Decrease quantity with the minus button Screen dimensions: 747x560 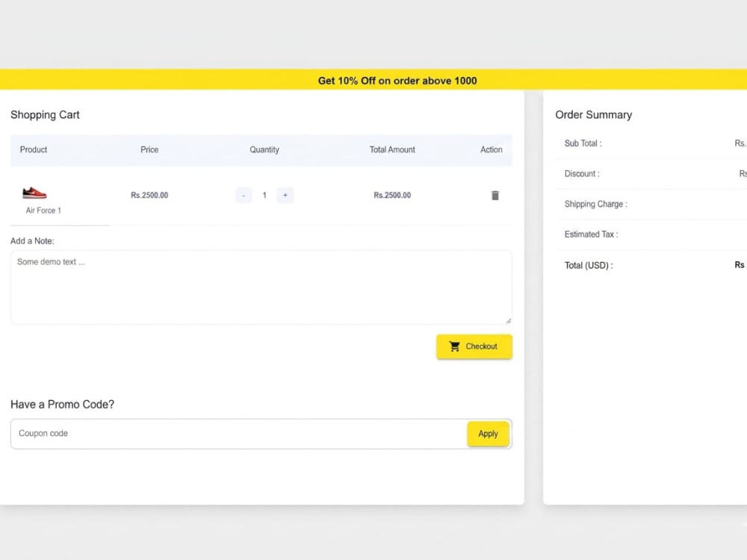pos(244,195)
